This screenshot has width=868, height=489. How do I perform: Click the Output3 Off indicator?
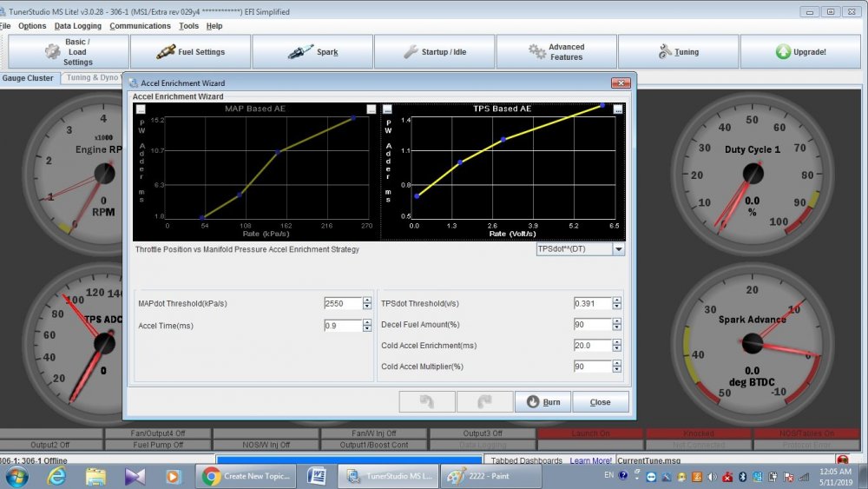tap(482, 433)
